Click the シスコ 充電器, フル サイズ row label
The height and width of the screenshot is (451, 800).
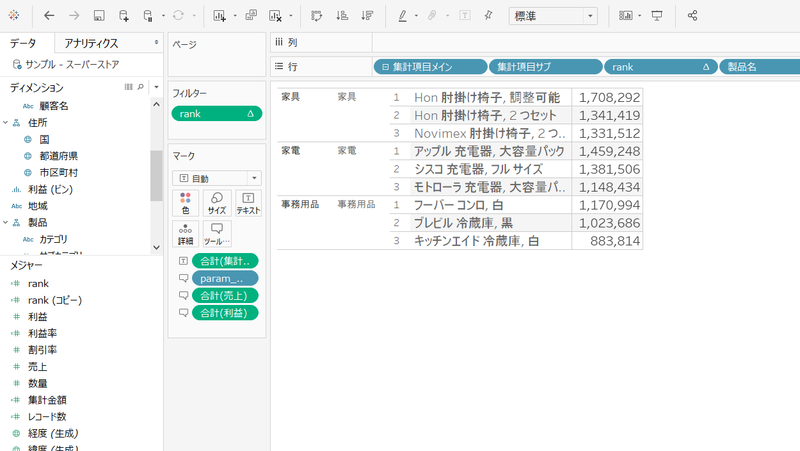pyautogui.click(x=478, y=169)
